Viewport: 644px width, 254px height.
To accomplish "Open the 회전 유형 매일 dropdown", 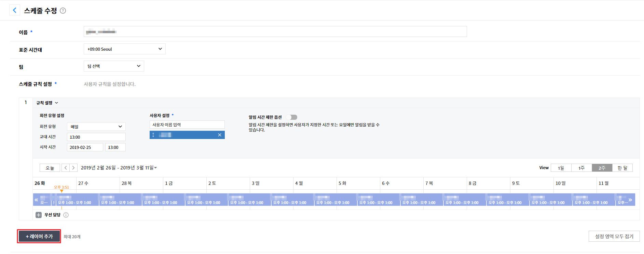I will (96, 127).
